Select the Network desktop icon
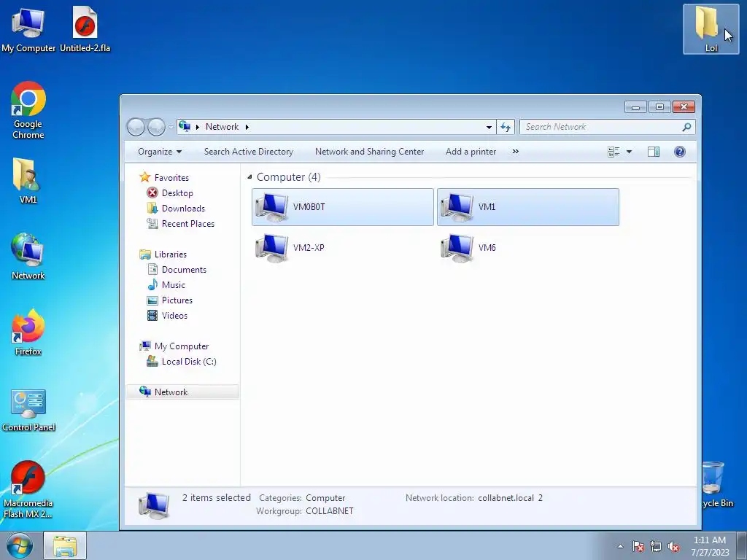This screenshot has width=747, height=560. (x=28, y=257)
